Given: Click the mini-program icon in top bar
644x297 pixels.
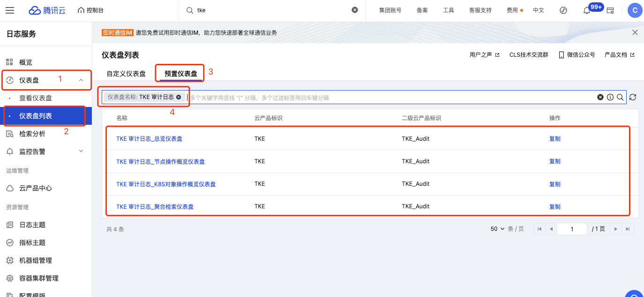Looking at the screenshot, I should pos(563,10).
